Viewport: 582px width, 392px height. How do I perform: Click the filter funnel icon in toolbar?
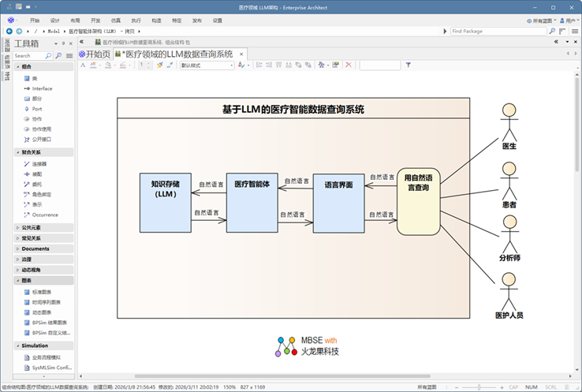tap(409, 65)
